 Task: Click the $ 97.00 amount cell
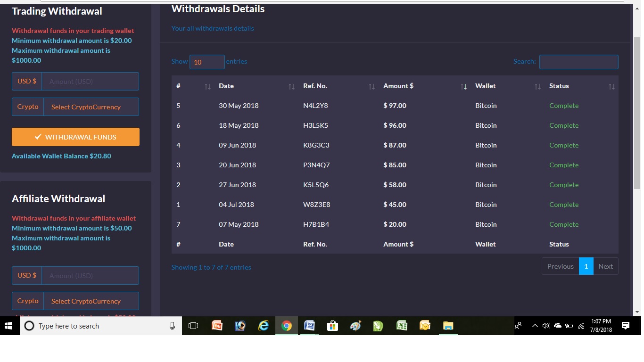[x=395, y=106]
